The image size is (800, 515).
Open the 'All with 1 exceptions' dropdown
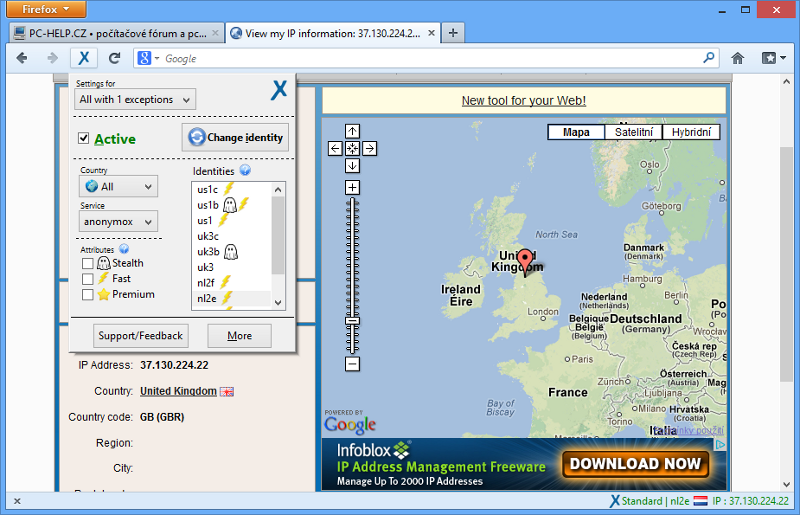click(136, 99)
